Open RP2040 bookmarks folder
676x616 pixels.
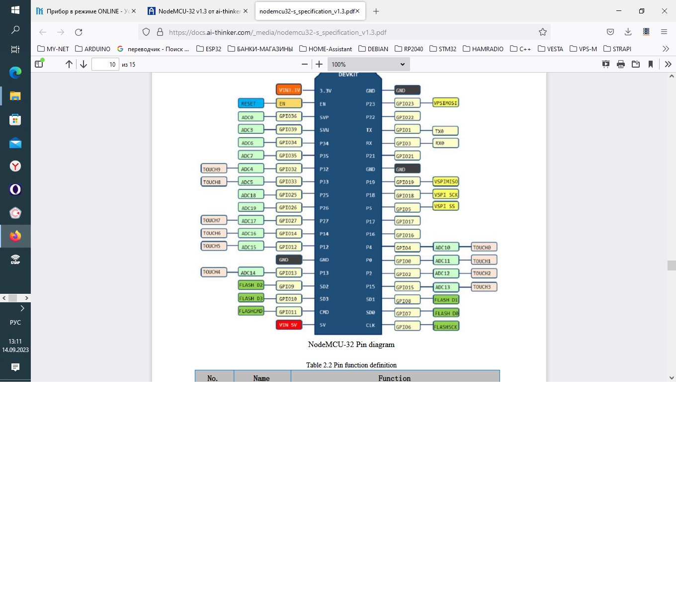[x=409, y=49]
